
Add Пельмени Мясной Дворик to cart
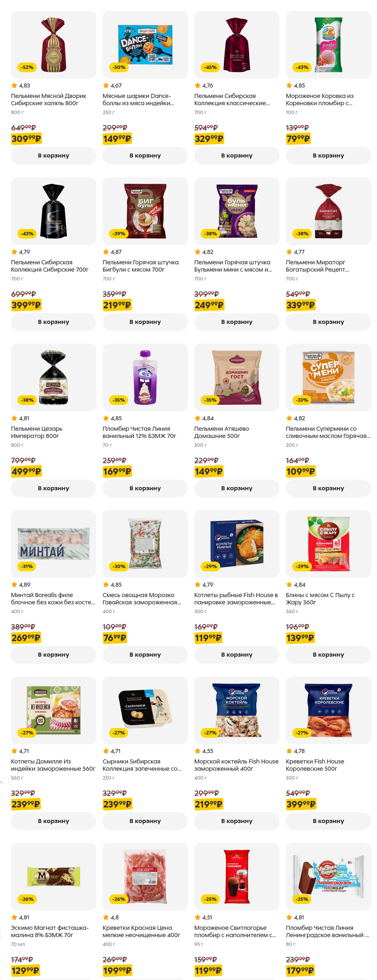pos(53,156)
